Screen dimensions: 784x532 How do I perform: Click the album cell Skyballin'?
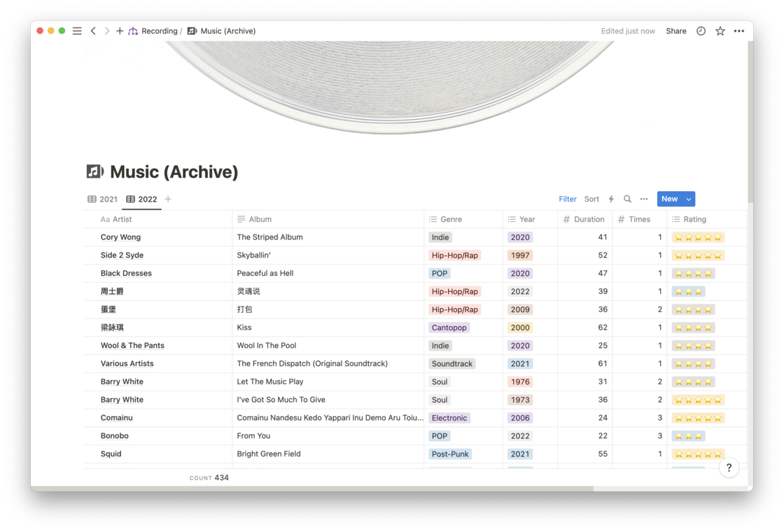coord(328,255)
